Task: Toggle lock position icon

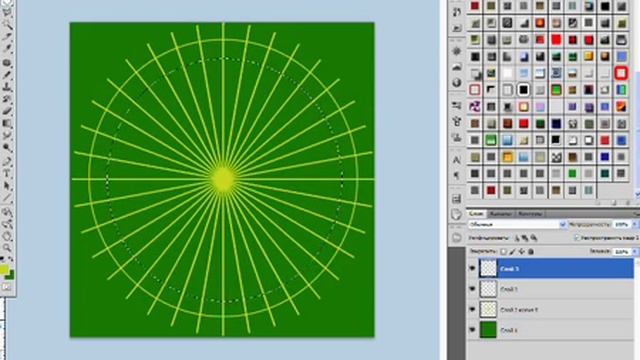Action: tap(521, 252)
